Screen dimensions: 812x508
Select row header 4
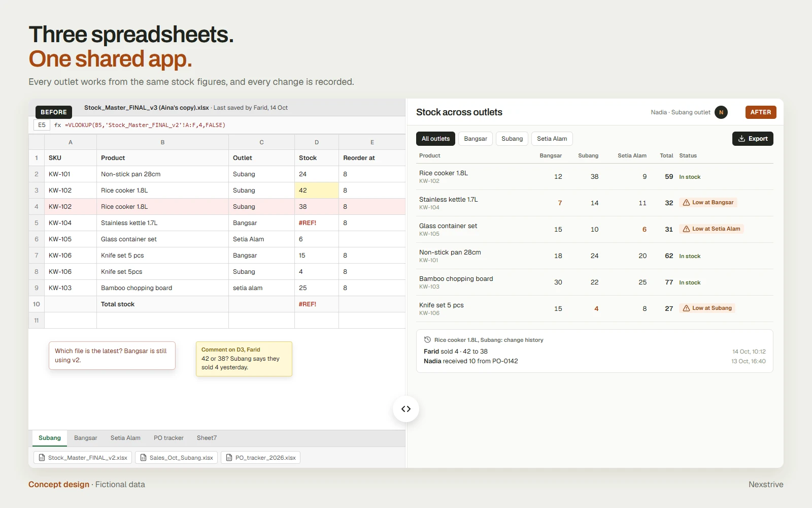37,207
